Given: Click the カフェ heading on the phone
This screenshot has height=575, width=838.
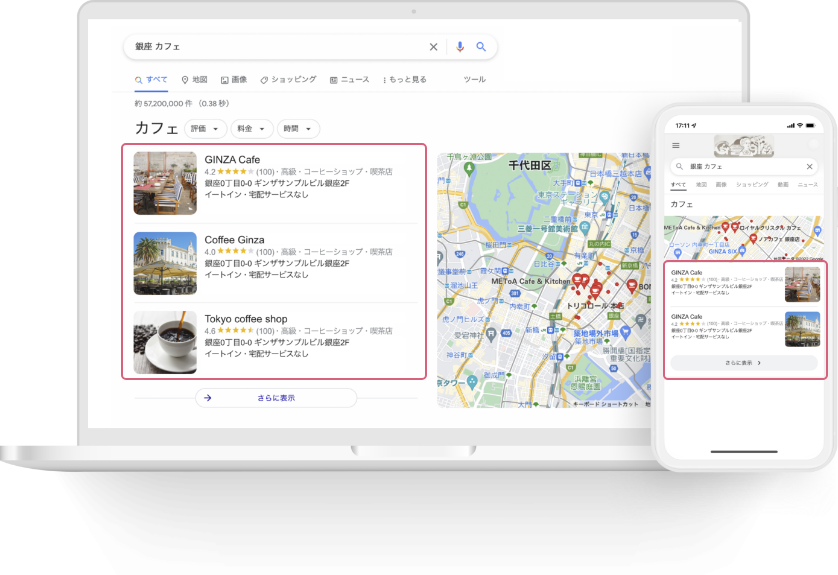Looking at the screenshot, I should (x=681, y=204).
